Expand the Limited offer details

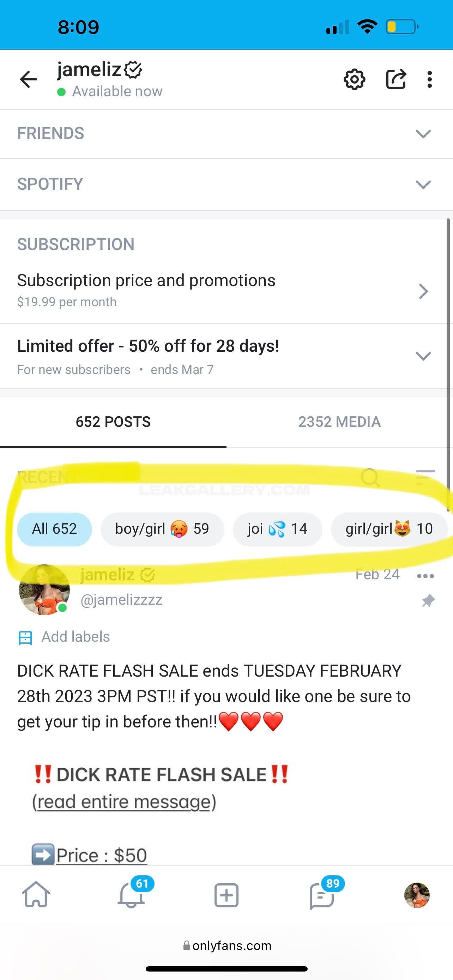[x=423, y=356]
